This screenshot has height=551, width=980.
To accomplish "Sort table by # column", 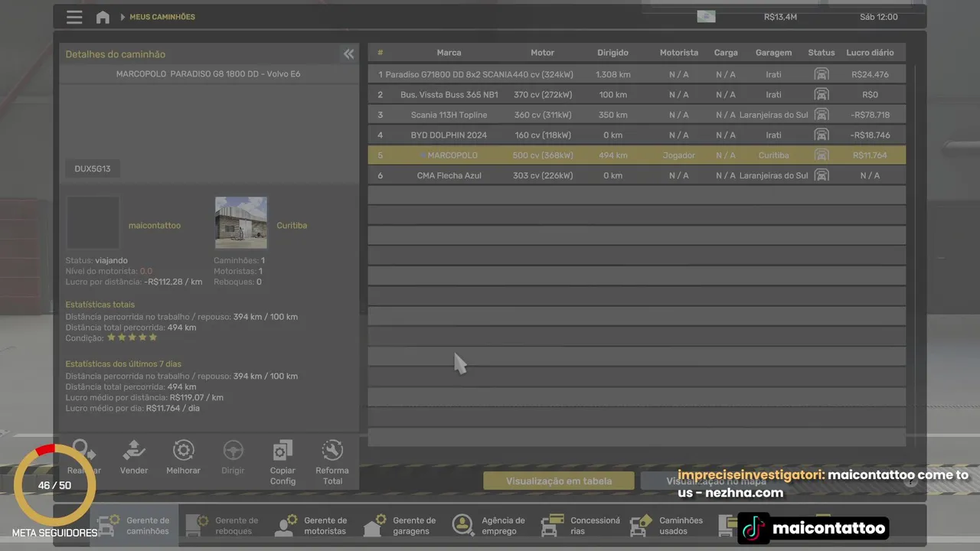I will (380, 53).
